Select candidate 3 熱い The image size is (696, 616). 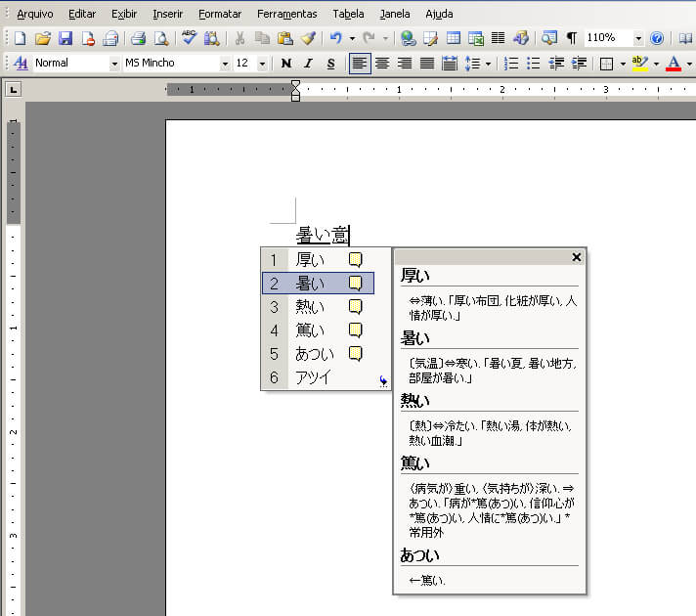point(318,306)
